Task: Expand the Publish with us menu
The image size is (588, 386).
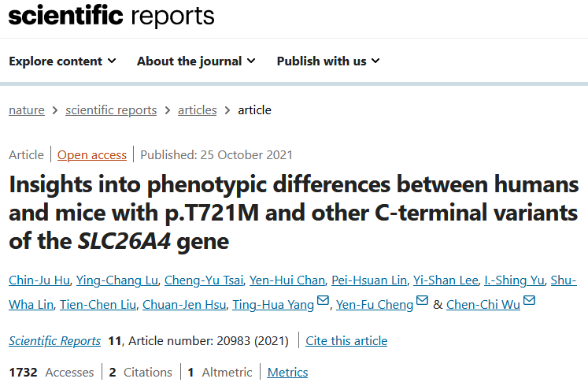Action: (328, 61)
